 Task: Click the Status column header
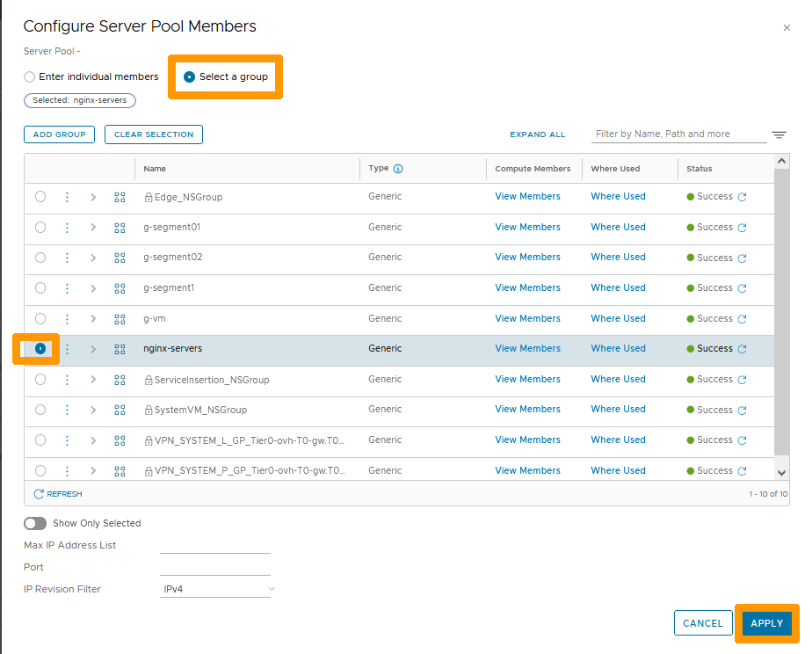coord(700,169)
